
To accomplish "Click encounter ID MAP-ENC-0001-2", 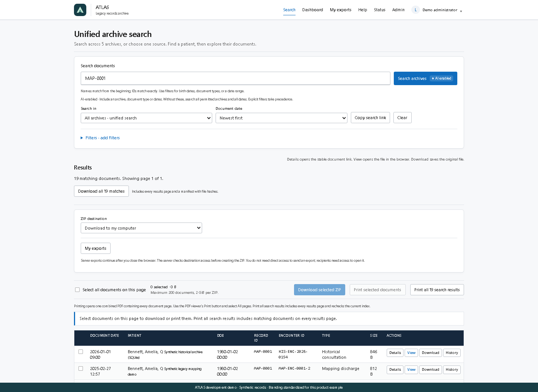I will point(294,368).
